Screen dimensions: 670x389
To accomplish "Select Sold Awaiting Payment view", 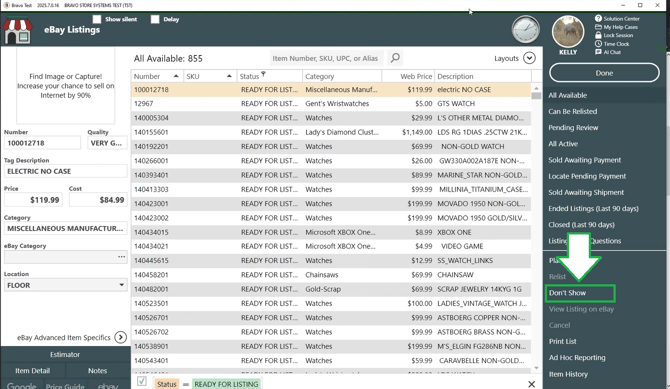I will coord(585,160).
